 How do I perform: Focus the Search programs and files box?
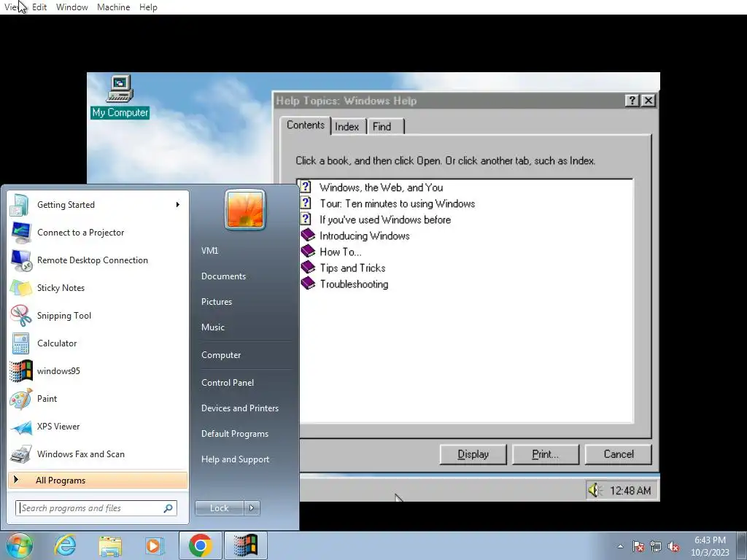96,508
